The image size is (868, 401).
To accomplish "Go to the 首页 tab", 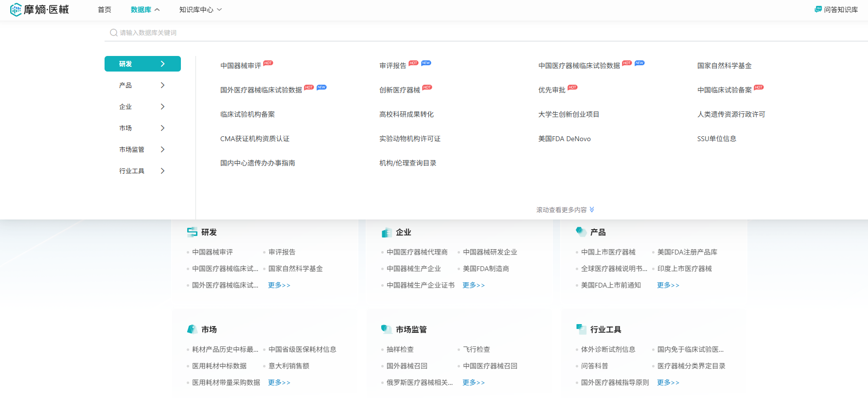I will pos(105,10).
